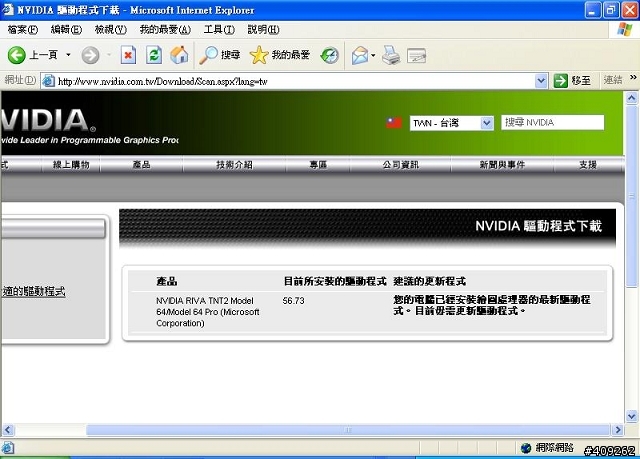Open the 搜尋 search magnifier in toolbar
This screenshot has height=459, width=640.
(x=220, y=55)
